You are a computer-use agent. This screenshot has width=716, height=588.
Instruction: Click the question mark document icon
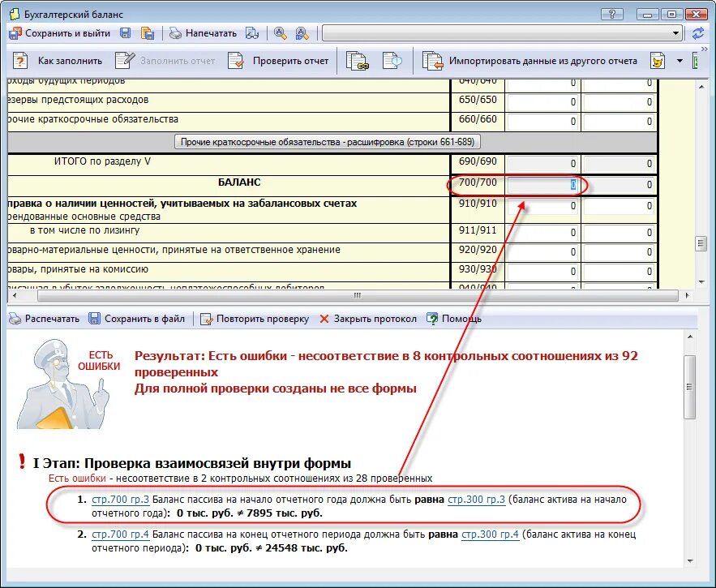20,61
